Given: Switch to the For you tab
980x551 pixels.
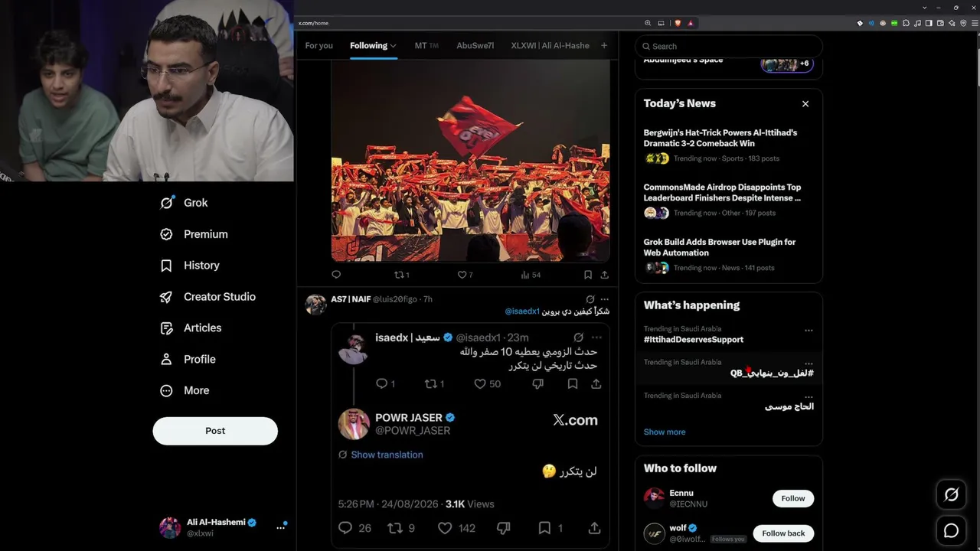Looking at the screenshot, I should (319, 46).
